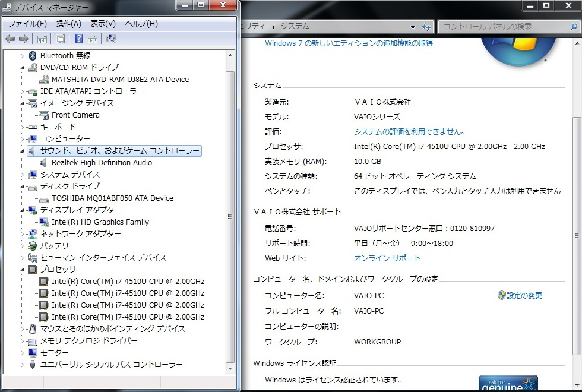Screen dimensions: 582x392
Task: Click the Windows 7 new edition features link
Action: 349,43
